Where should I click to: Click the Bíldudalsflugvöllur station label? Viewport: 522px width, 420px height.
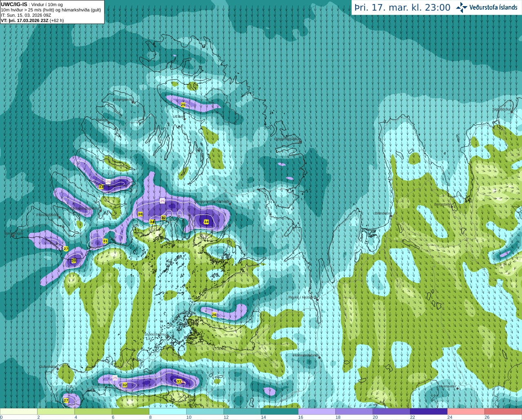click(x=84, y=208)
